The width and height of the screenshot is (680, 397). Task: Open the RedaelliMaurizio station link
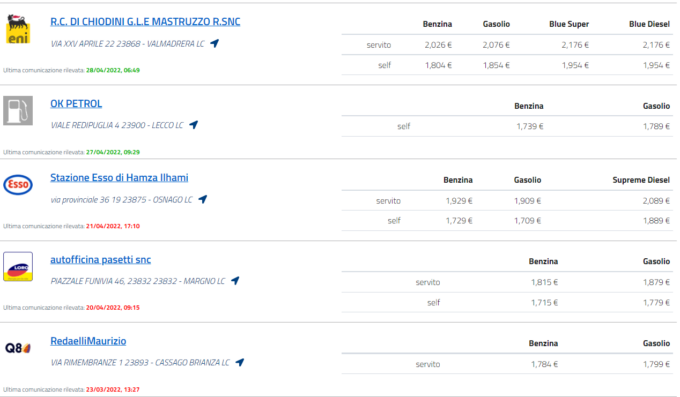88,341
